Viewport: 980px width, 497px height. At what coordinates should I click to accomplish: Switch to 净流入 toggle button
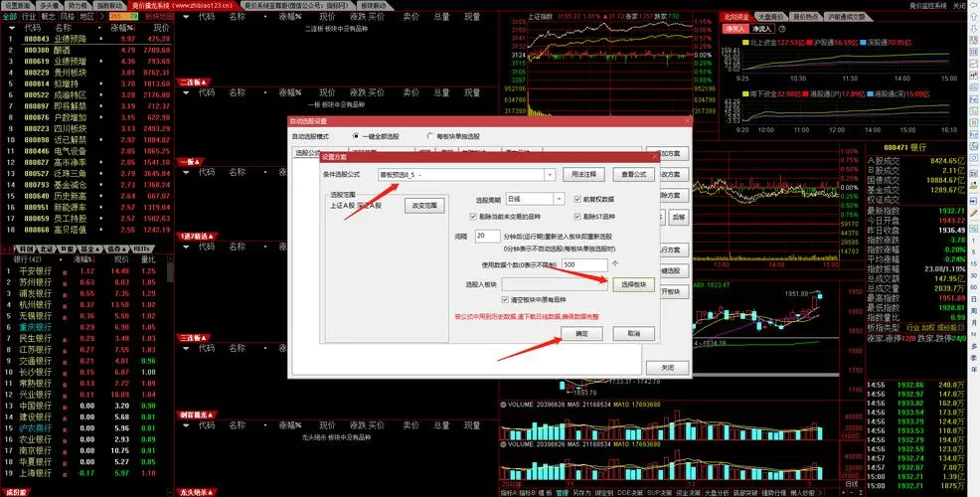tap(762, 29)
